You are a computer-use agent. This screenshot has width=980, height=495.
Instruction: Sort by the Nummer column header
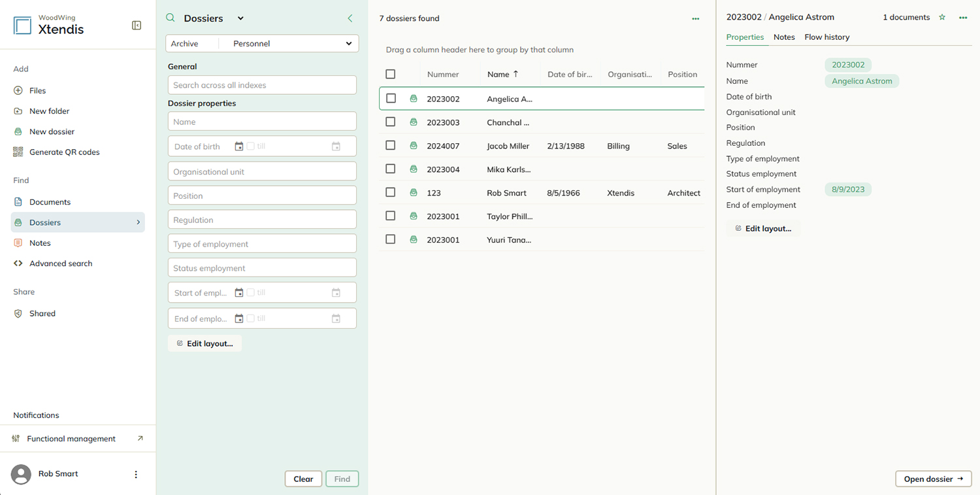click(443, 75)
